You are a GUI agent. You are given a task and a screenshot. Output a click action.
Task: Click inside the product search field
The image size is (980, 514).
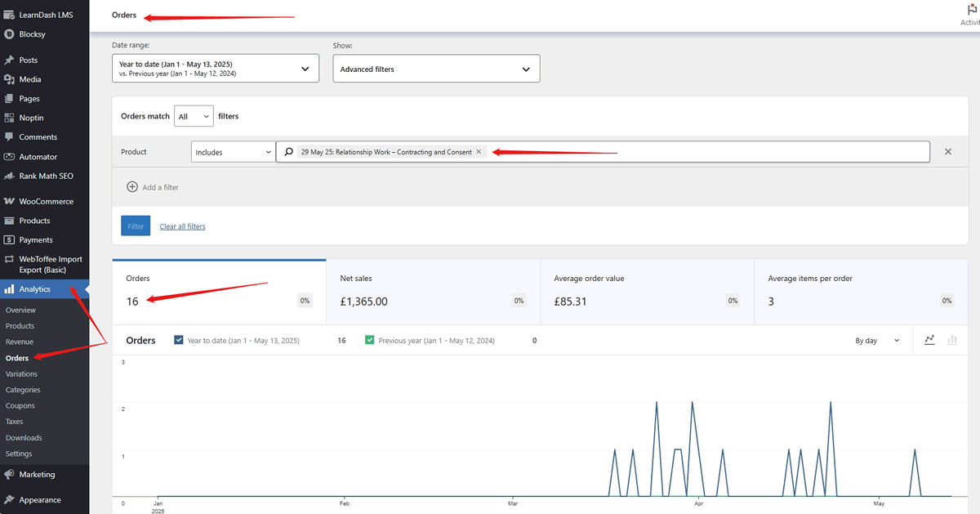pos(603,152)
